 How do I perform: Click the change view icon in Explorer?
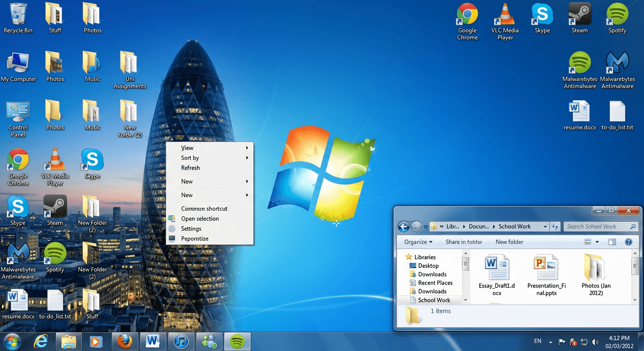point(588,242)
